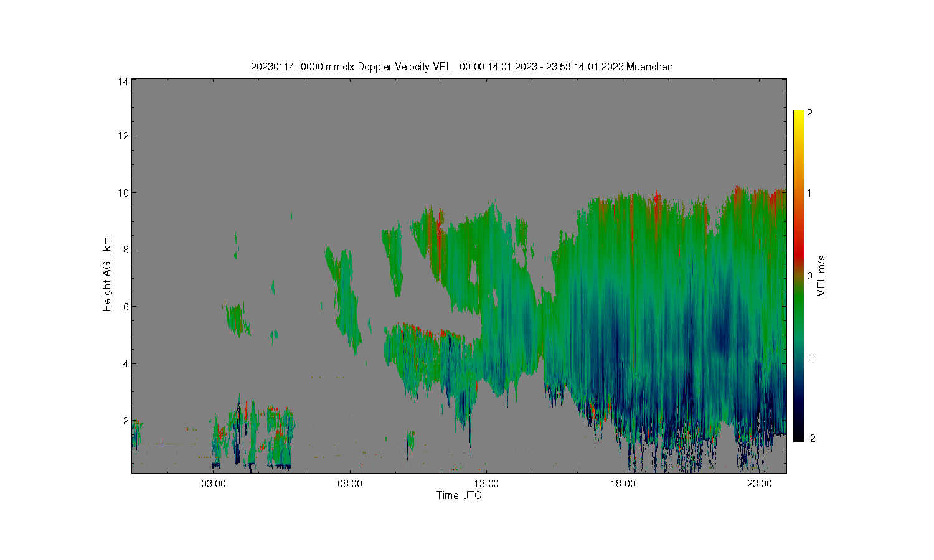Click the '23:00' time tick label
The height and width of the screenshot is (560, 934).
click(x=759, y=483)
